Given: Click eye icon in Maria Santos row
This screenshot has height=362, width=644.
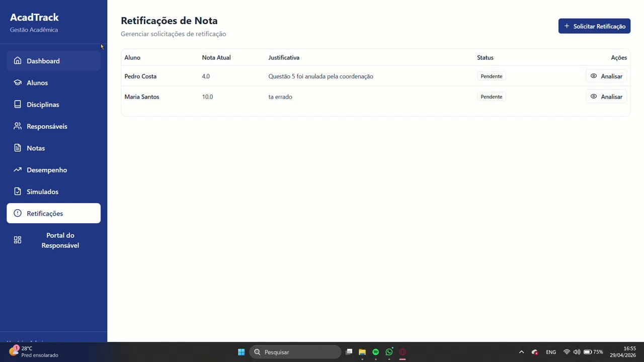Looking at the screenshot, I should [594, 97].
